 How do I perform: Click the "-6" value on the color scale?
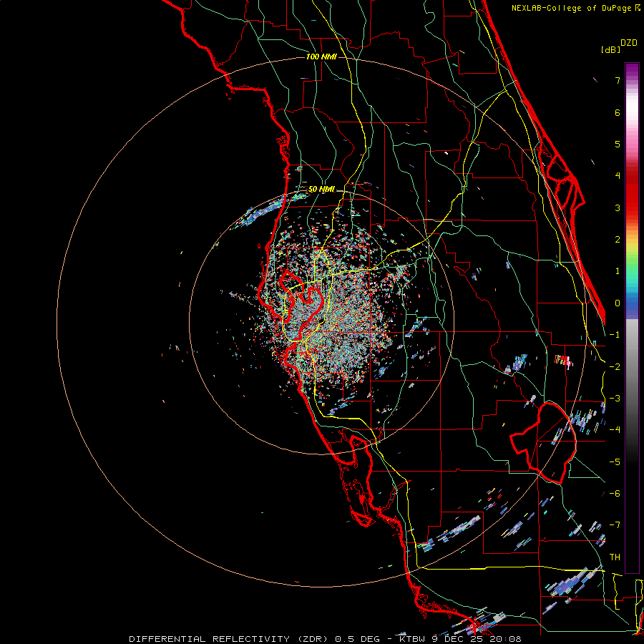pyautogui.click(x=615, y=494)
